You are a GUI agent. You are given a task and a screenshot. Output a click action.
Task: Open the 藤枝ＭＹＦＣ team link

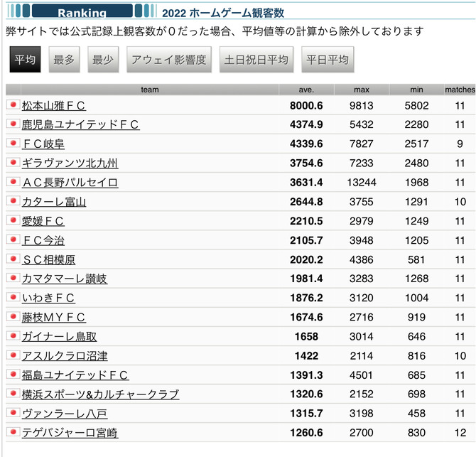[54, 317]
